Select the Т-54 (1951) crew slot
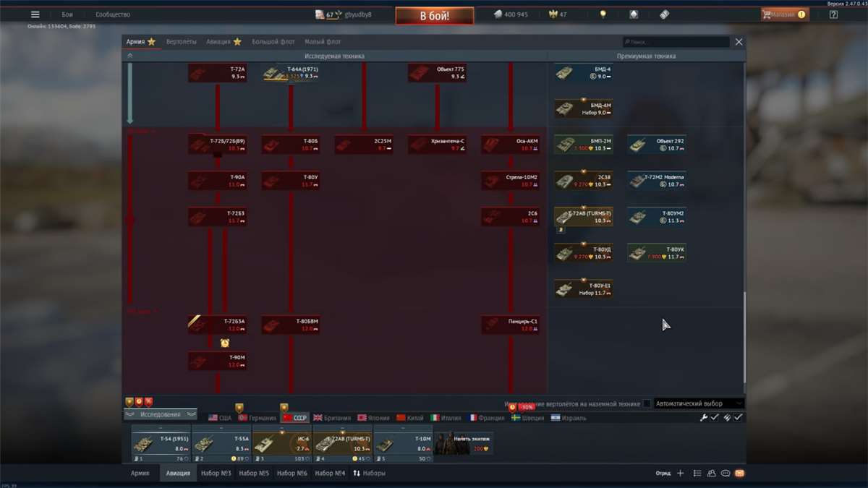Viewport: 868px width, 488px height. point(161,444)
